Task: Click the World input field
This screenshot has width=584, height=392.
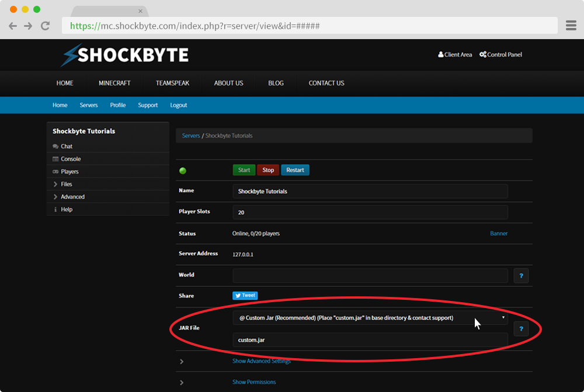Action: point(370,275)
